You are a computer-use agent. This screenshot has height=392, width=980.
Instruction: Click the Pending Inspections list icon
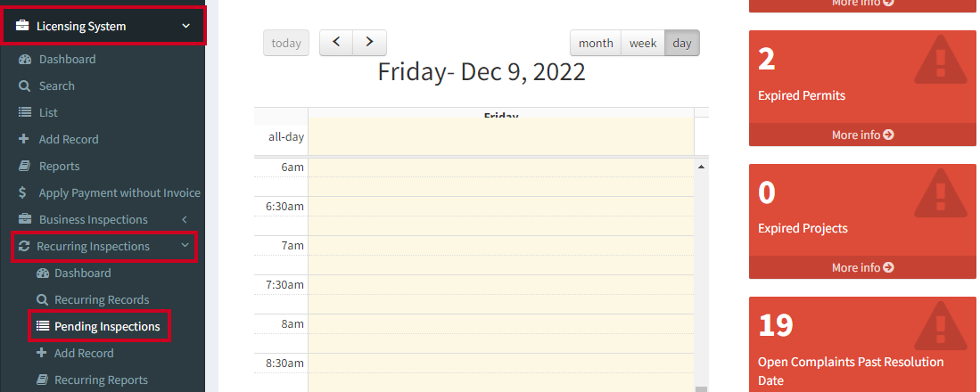(43, 326)
